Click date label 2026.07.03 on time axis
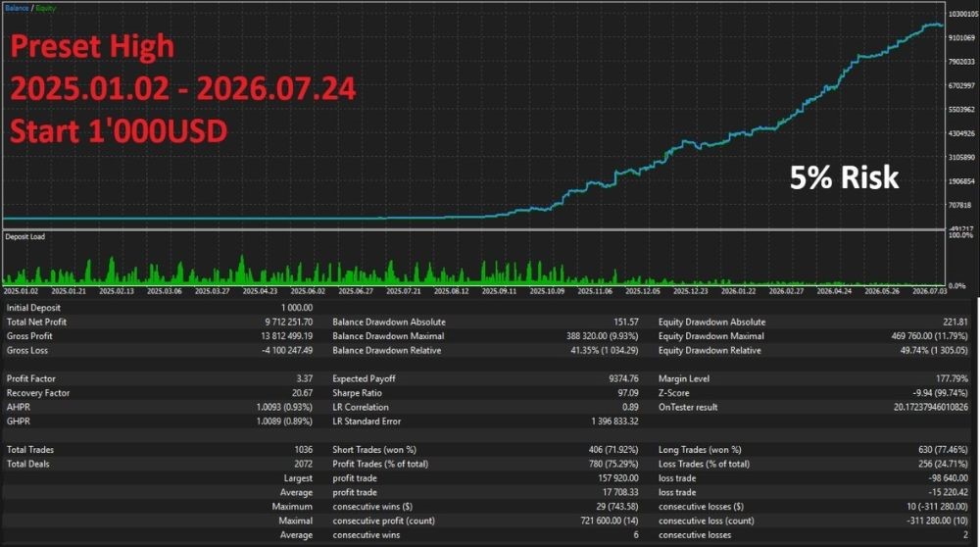 pos(929,291)
